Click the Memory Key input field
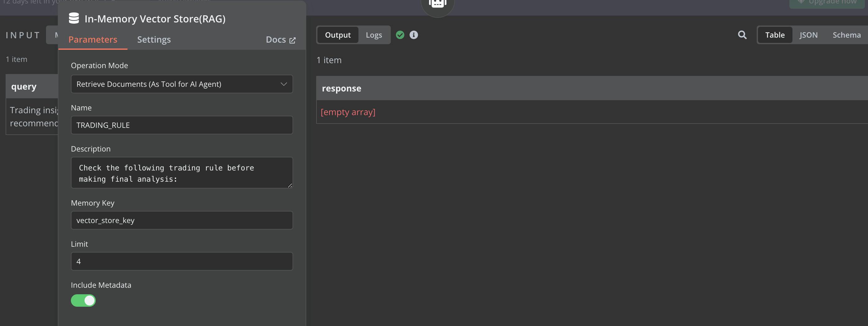The width and height of the screenshot is (868, 326). [x=182, y=220]
